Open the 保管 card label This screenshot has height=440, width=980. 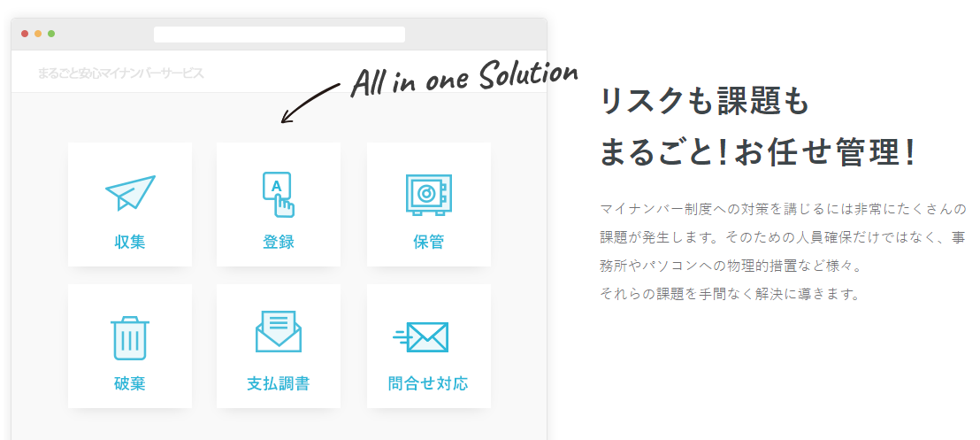click(x=428, y=243)
